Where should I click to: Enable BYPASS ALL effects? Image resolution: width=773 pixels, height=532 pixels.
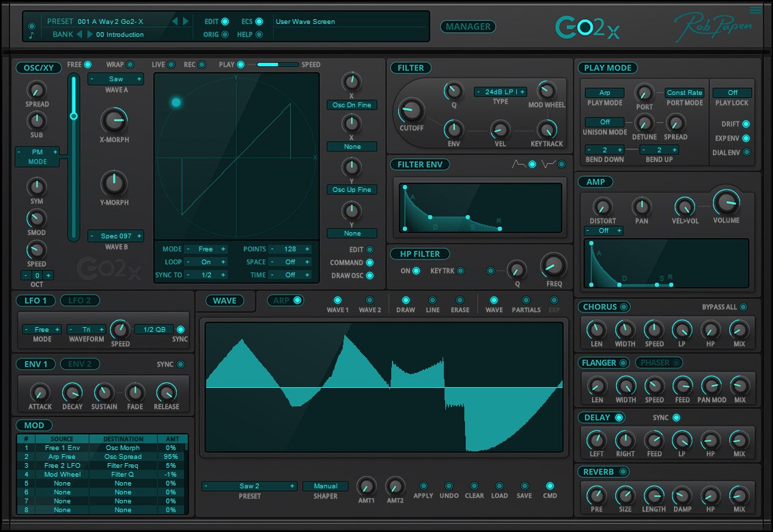(x=744, y=307)
